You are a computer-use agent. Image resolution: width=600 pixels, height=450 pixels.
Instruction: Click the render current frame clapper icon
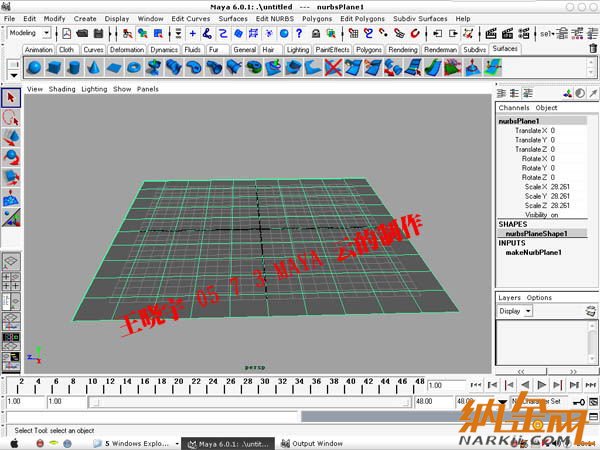click(x=491, y=34)
